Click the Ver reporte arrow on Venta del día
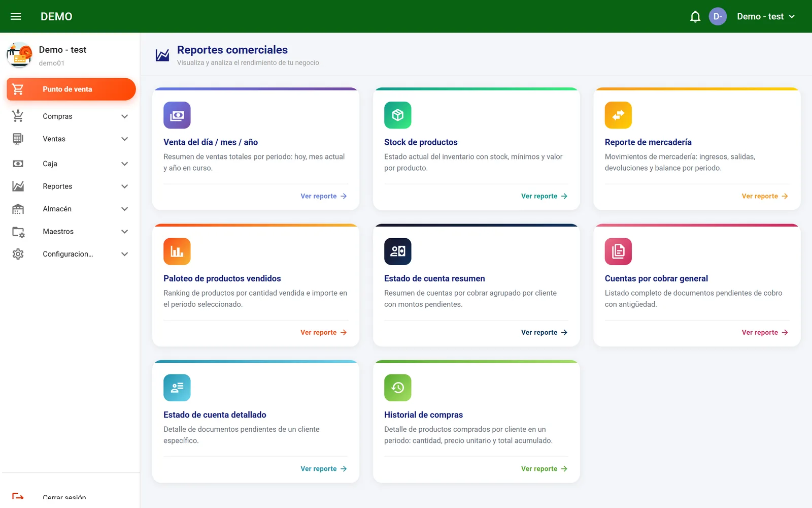812x508 pixels. click(344, 196)
